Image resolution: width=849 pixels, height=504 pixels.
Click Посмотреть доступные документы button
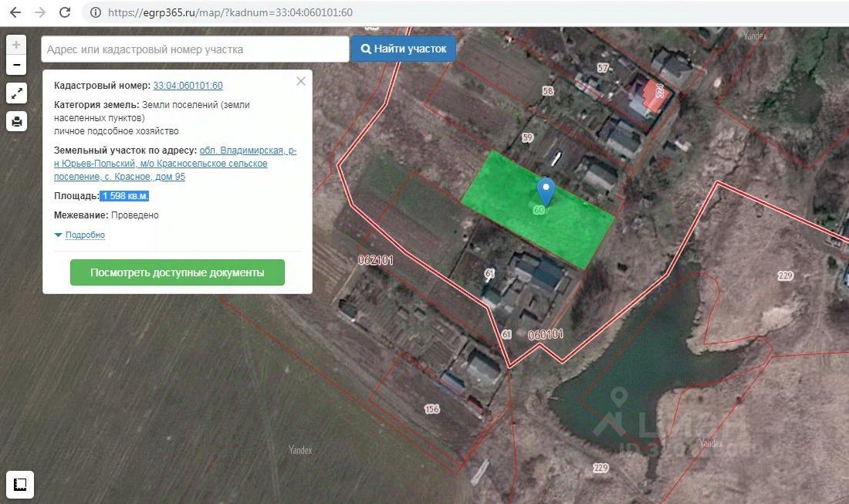point(177,272)
